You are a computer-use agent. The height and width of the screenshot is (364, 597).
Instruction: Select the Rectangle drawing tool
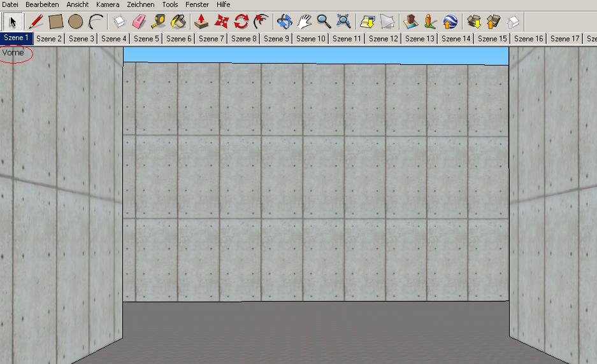56,22
